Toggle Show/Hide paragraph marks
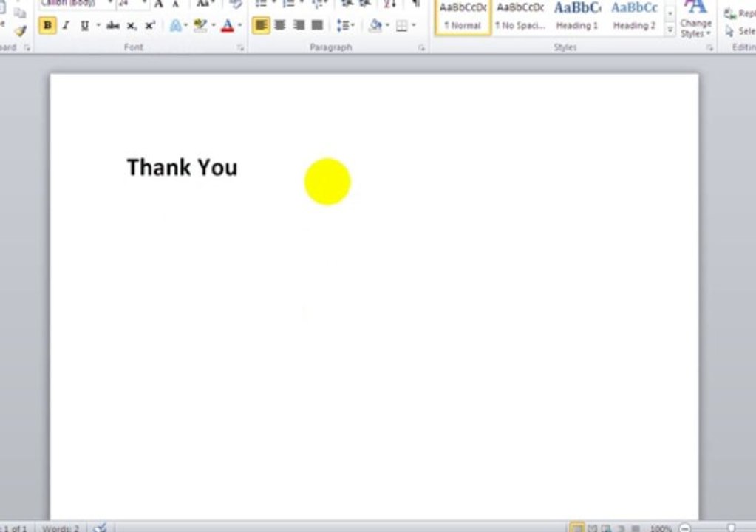756x532 pixels. (415, 4)
